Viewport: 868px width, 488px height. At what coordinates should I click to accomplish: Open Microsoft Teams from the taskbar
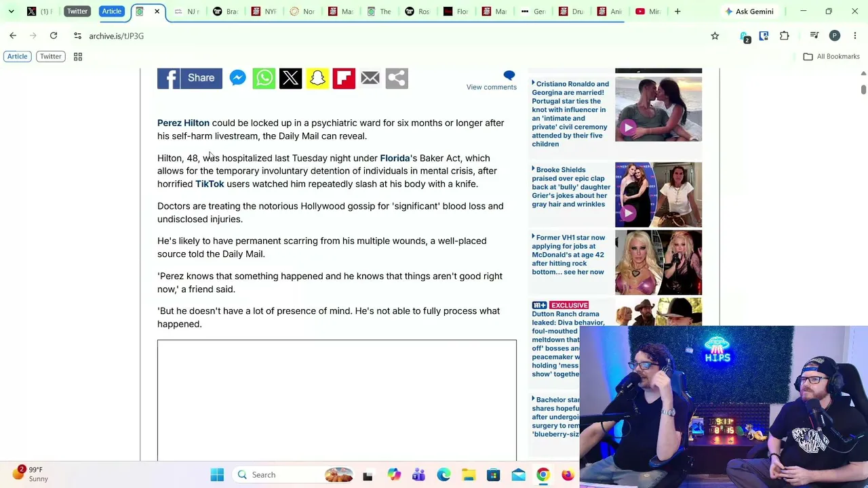pos(418,475)
